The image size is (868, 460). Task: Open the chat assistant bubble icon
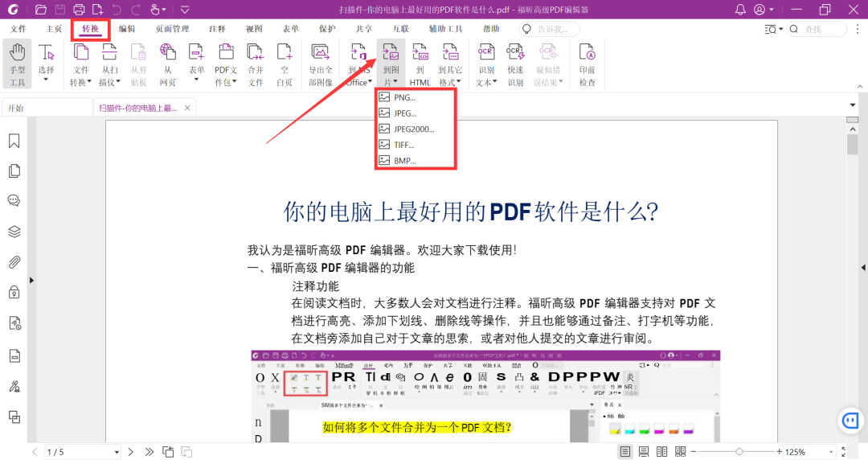(x=850, y=421)
